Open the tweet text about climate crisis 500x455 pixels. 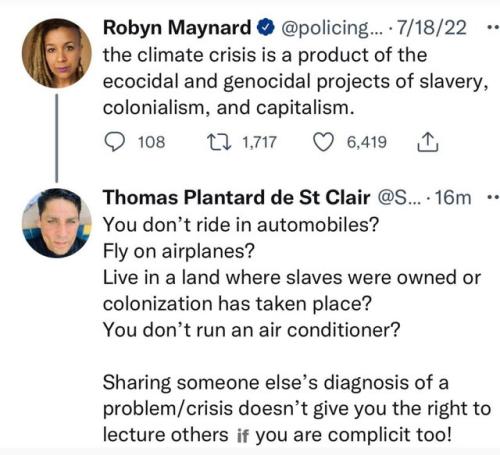(296, 81)
